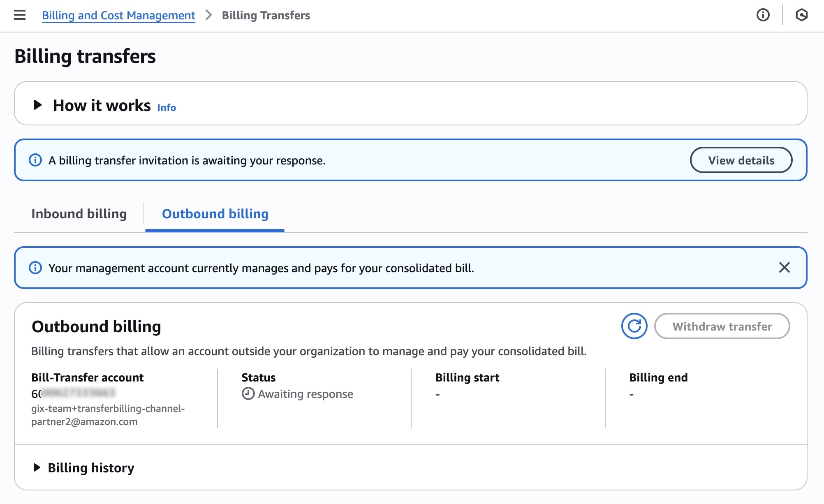824x504 pixels.
Task: Switch to the Inbound billing tab
Action: (x=79, y=214)
